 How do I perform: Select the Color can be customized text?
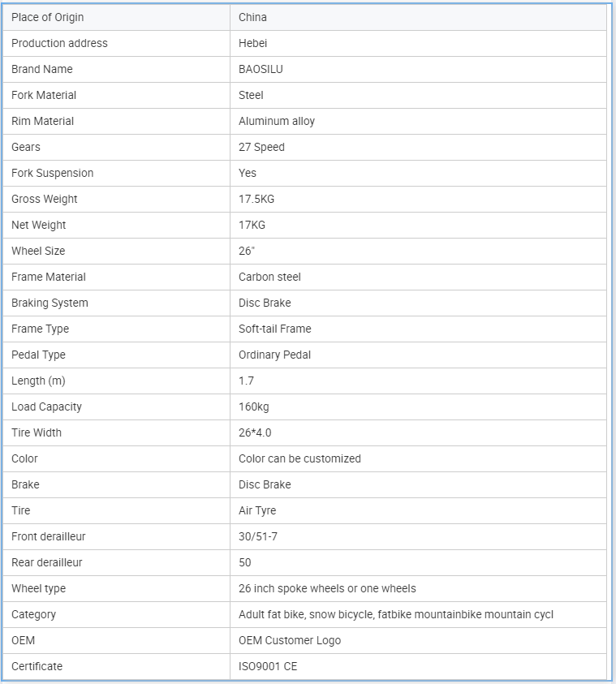299,458
